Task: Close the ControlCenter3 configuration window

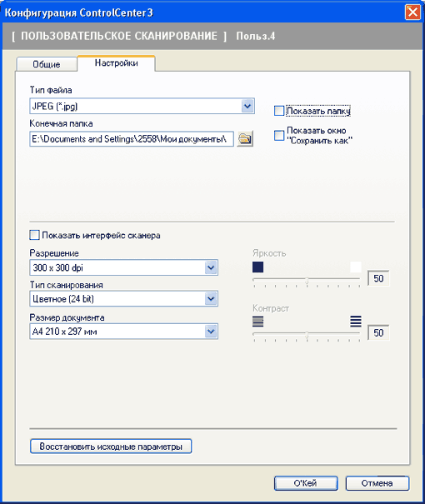Action: [x=412, y=12]
